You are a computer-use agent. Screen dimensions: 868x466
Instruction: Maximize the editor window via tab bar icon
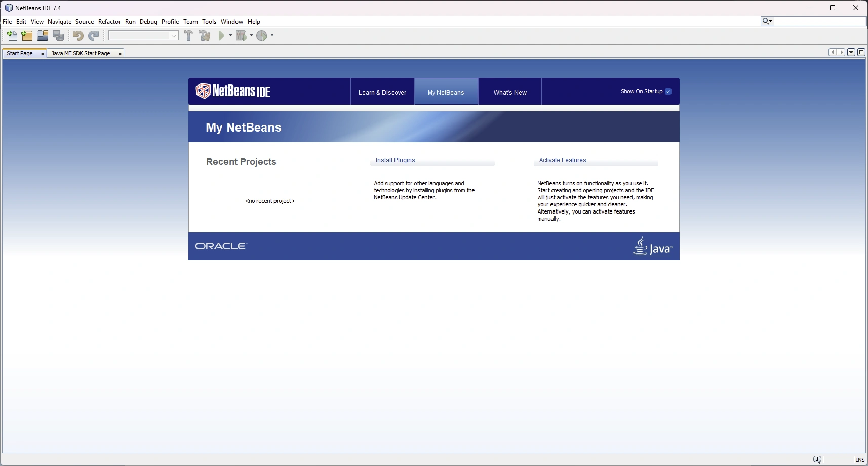[861, 52]
